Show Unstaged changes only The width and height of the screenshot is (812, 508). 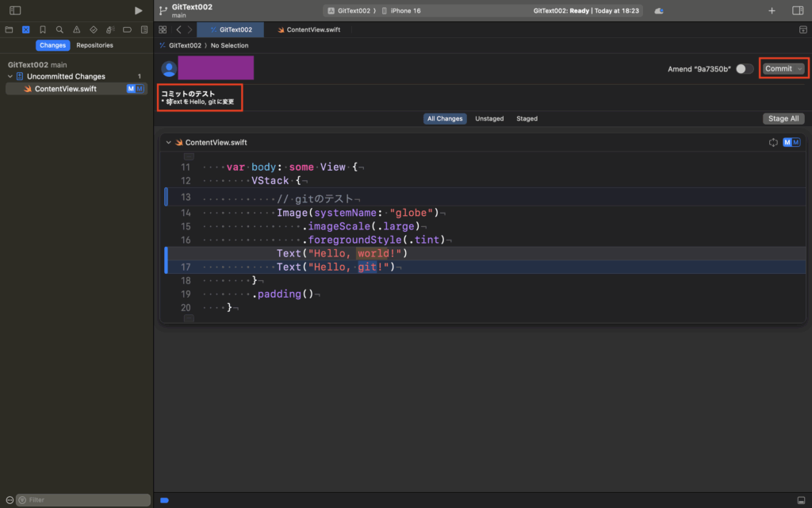coord(489,119)
